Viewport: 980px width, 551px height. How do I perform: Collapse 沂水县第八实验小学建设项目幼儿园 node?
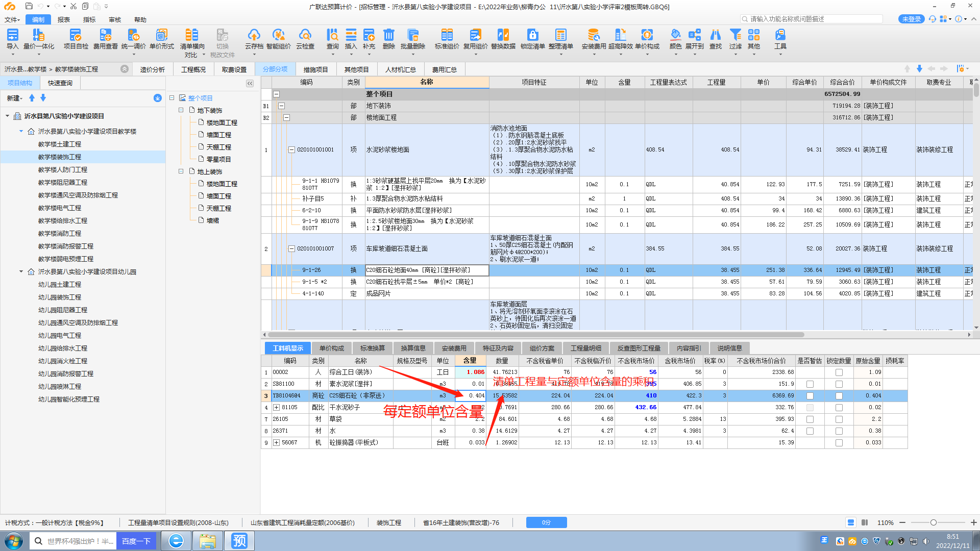21,272
